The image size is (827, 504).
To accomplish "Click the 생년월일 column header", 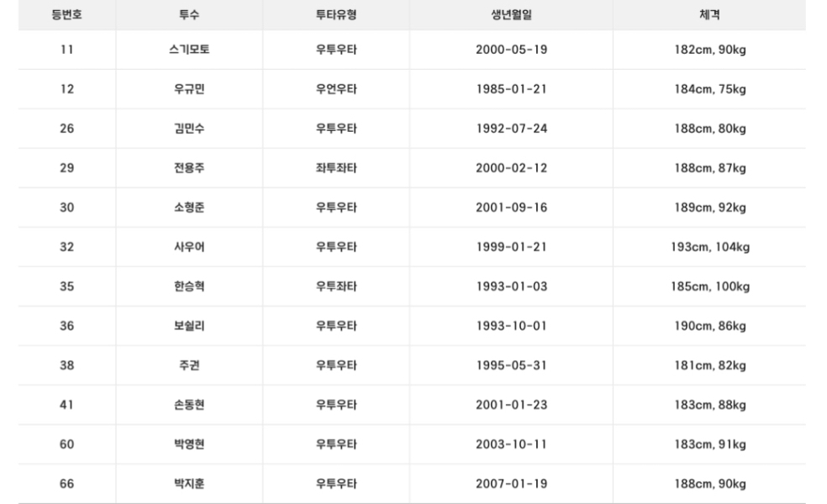I will tap(511, 15).
